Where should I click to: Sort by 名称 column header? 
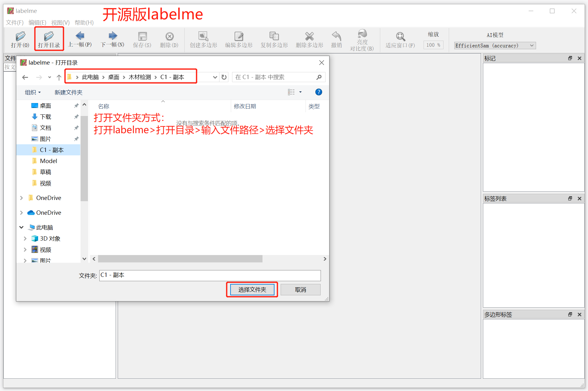point(104,106)
